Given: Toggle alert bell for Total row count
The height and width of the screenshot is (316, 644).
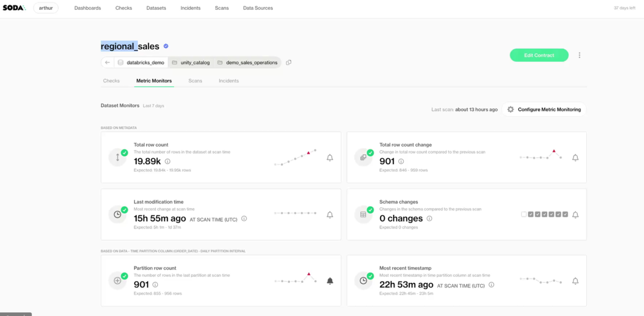Looking at the screenshot, I should click(330, 158).
